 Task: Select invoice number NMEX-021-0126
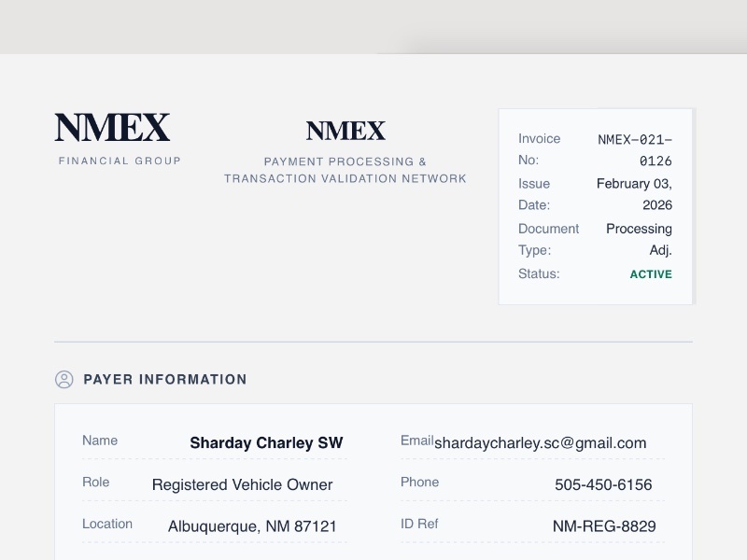[636, 150]
